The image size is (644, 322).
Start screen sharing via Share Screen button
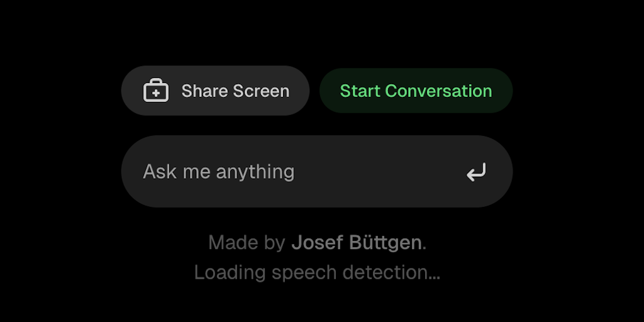tap(215, 91)
